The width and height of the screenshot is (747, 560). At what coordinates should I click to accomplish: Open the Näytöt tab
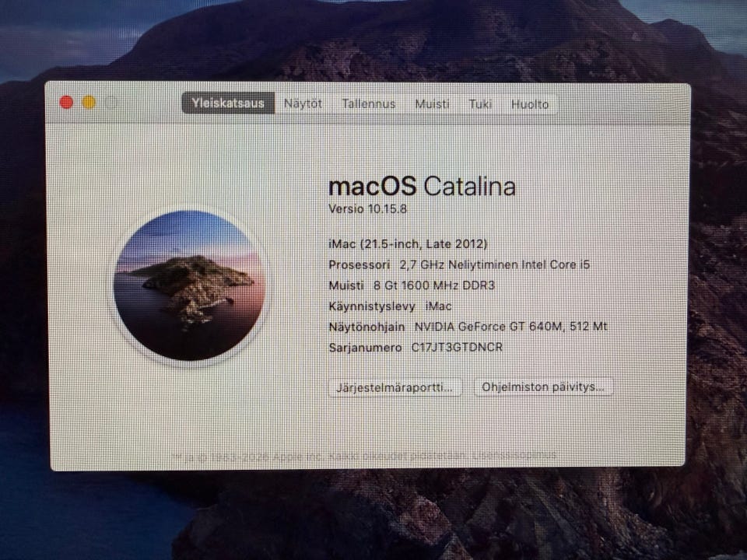(303, 103)
